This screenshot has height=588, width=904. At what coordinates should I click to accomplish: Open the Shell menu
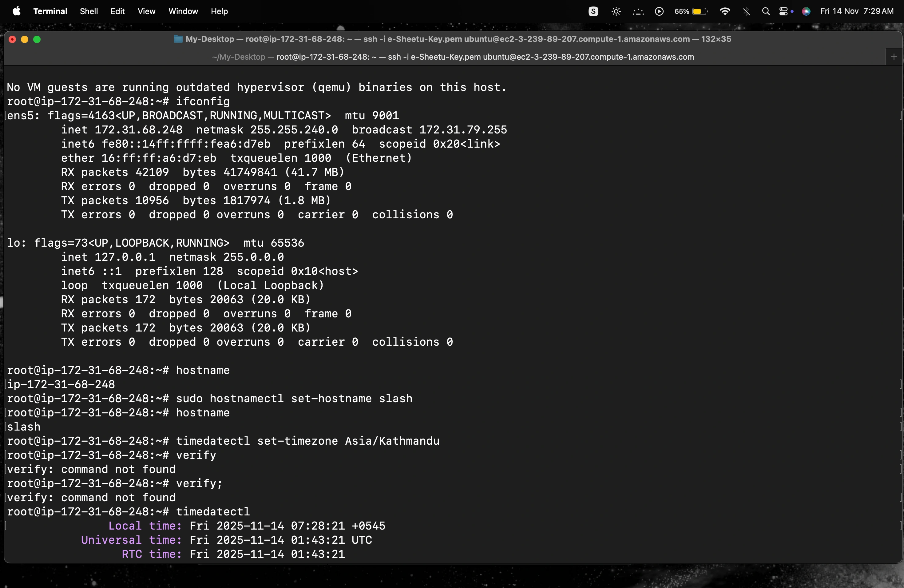pos(89,11)
